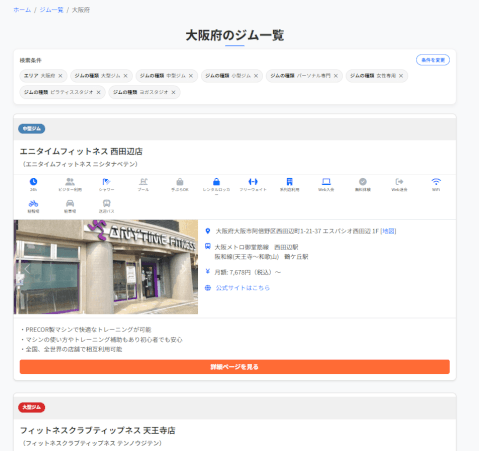Click the 条件を変更 button
479x451 pixels.
(433, 60)
